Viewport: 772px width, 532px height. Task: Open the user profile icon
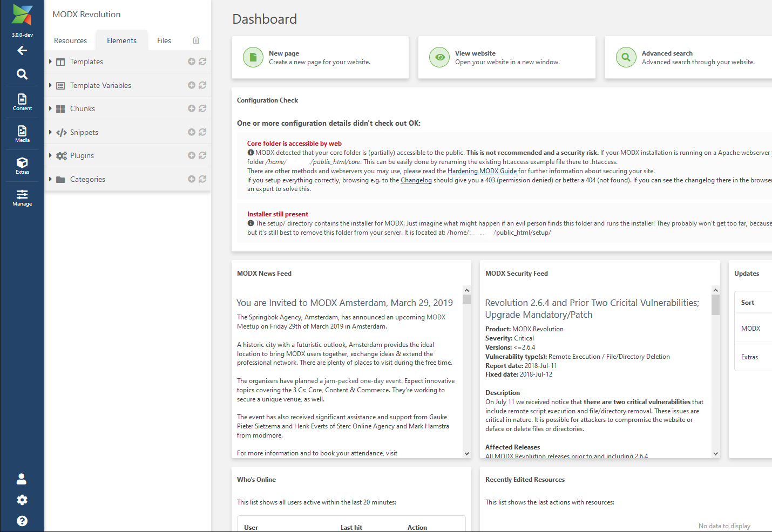tap(22, 479)
